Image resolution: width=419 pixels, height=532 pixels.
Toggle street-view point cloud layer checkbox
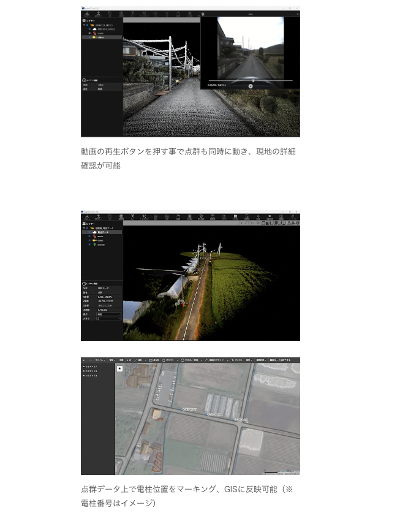pyautogui.click(x=89, y=29)
